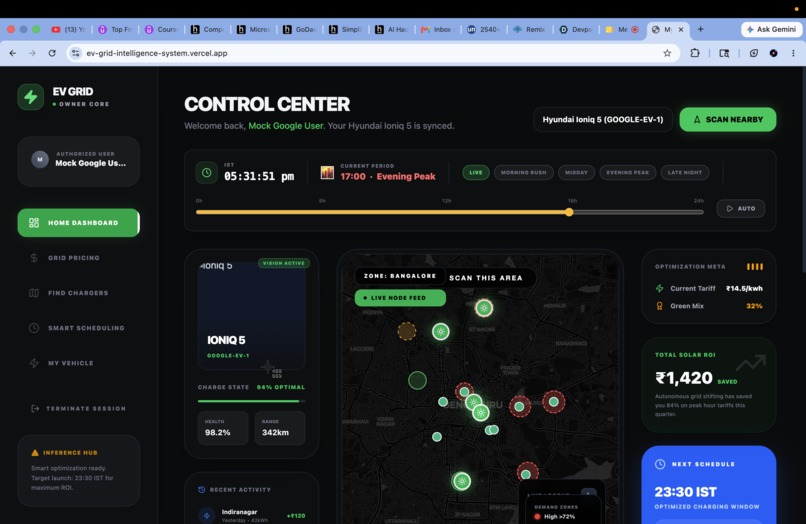Click the Ask Gemini button
This screenshot has width=806, height=524.
(x=771, y=29)
